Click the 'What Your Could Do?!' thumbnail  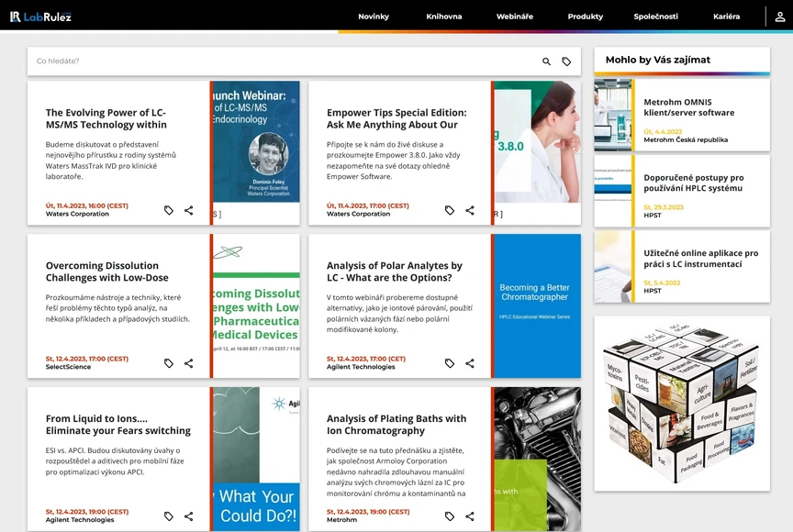256,459
